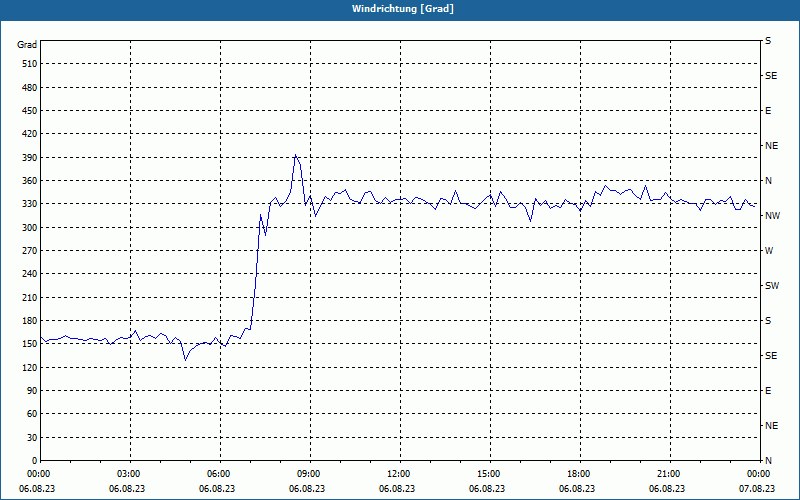Click the 60 y-axis label
Screen dimensions: 800x500
(x=32, y=414)
